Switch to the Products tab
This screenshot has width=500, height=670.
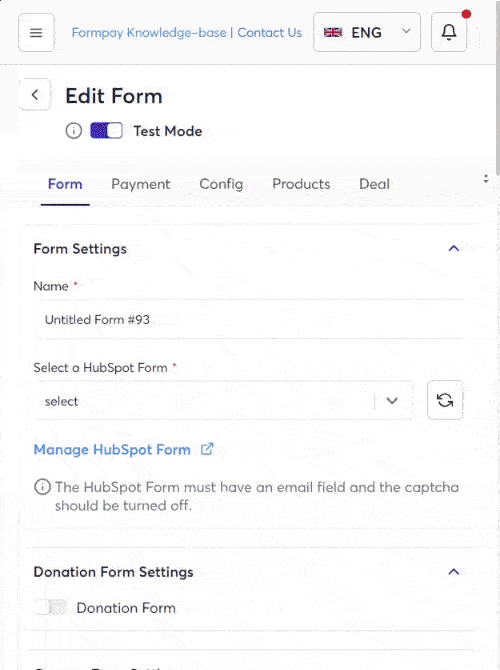301,184
